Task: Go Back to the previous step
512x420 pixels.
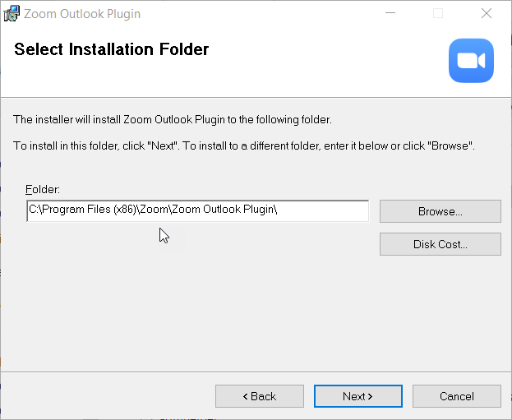Action: (260, 396)
